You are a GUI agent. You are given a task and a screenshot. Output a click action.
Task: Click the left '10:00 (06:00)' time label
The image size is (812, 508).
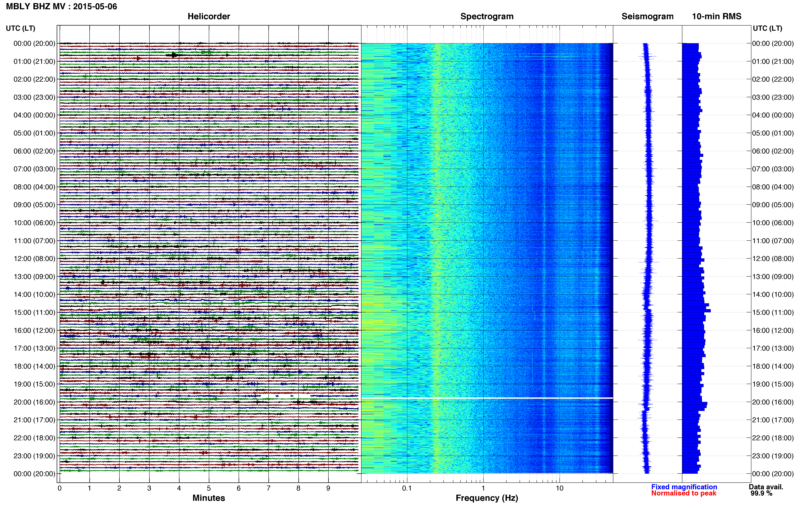34,223
